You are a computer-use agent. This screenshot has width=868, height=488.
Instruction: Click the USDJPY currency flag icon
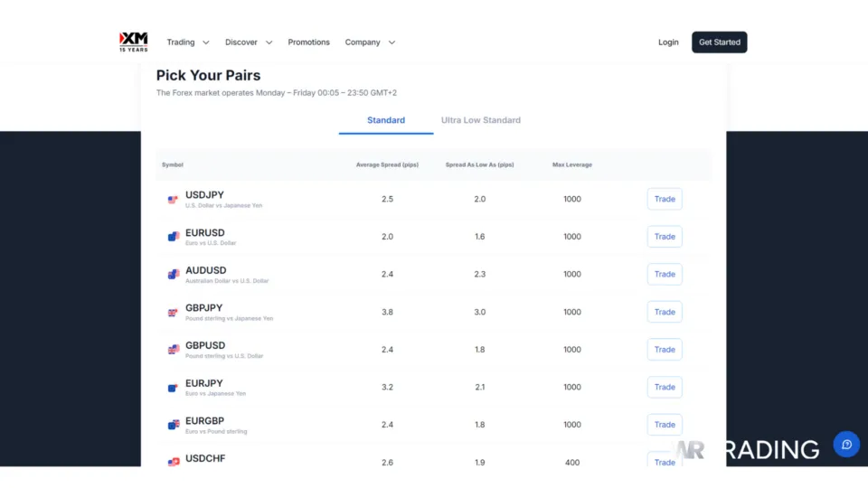tap(173, 200)
